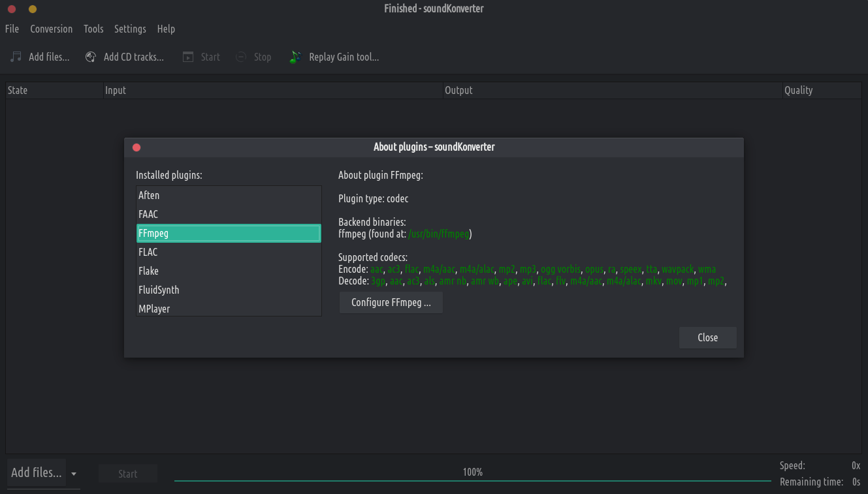Click the Add CD tracks disc icon

pyautogui.click(x=91, y=57)
